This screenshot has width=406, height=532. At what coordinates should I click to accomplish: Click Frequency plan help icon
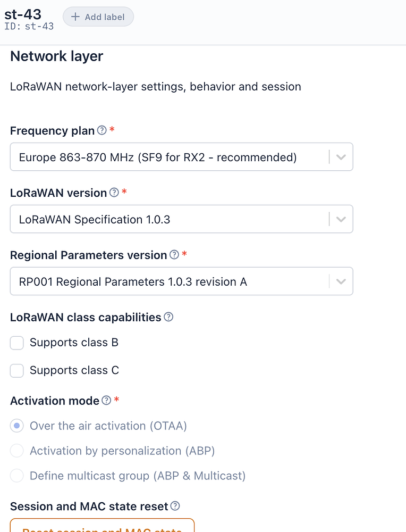103,130
